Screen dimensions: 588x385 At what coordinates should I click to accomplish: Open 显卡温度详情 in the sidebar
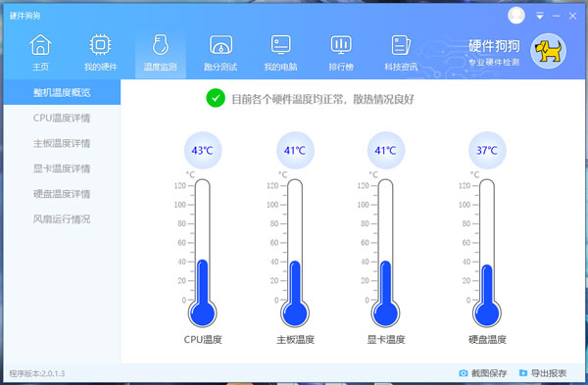[x=62, y=168]
